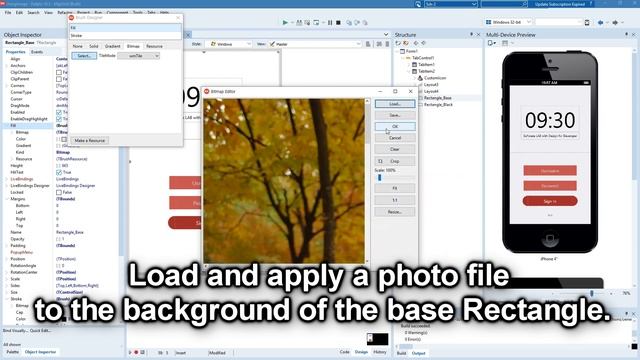The height and width of the screenshot is (360, 640).
Task: Click Bitmap Editor vertical scrollbar
Action: [367, 181]
